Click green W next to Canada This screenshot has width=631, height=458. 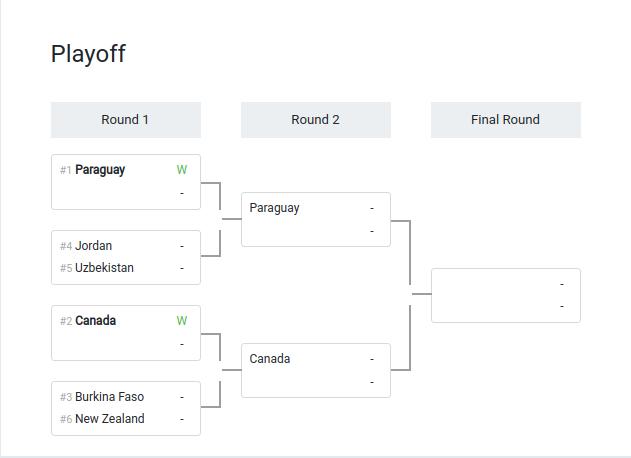pyautogui.click(x=181, y=321)
